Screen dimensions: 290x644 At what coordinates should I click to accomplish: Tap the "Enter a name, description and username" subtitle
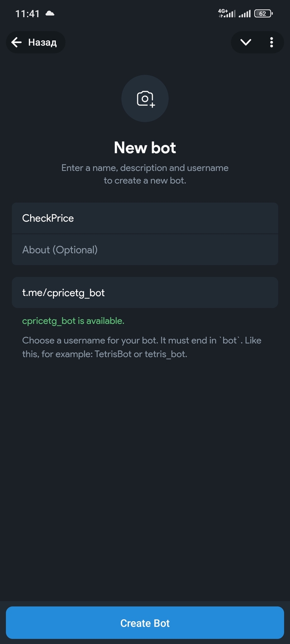pos(145,168)
